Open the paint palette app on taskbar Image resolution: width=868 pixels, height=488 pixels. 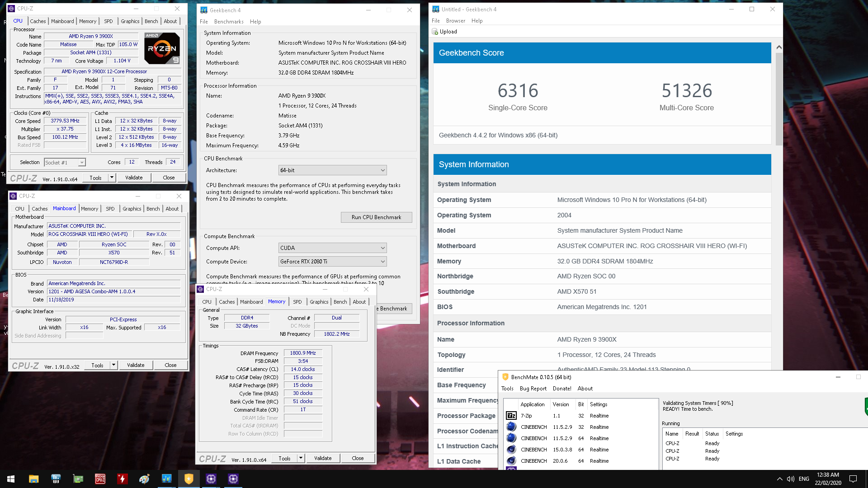pyautogui.click(x=144, y=479)
